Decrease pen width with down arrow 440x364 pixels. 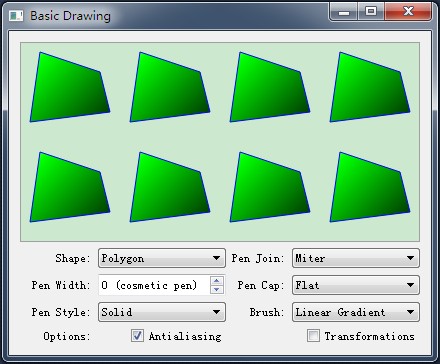click(217, 290)
